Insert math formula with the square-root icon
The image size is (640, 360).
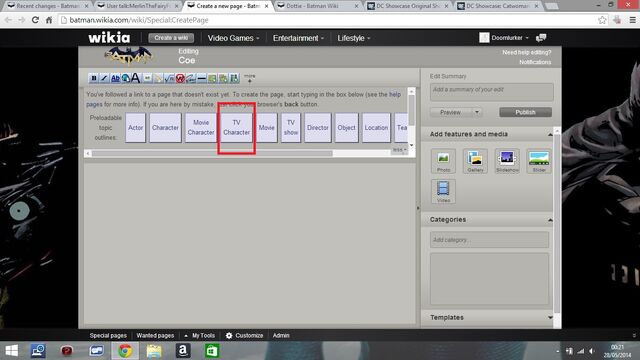(x=169, y=78)
